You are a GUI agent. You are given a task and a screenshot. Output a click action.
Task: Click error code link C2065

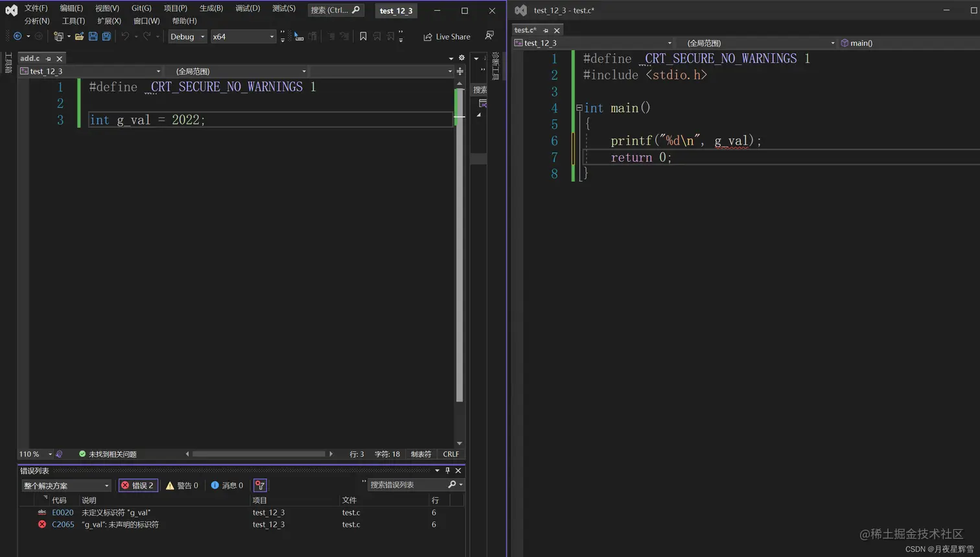(63, 525)
